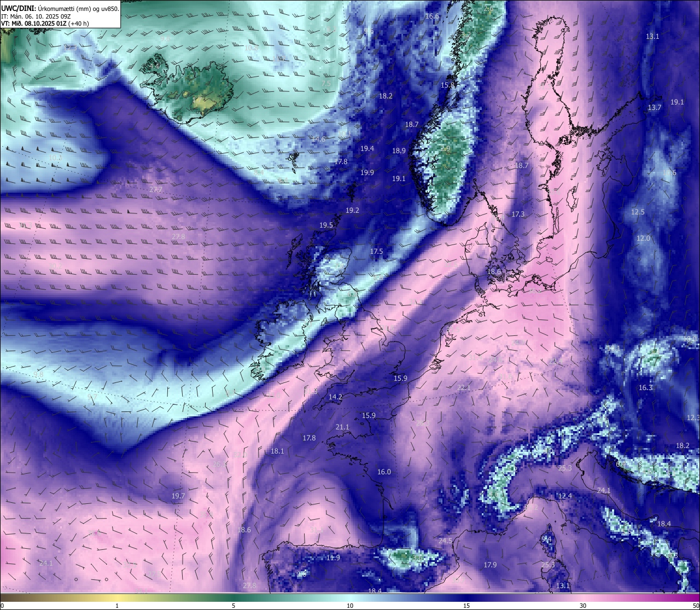Image resolution: width=700 pixels, height=610 pixels.
Task: Click the 18.9 value near Norway's coast
Action: pos(399,151)
